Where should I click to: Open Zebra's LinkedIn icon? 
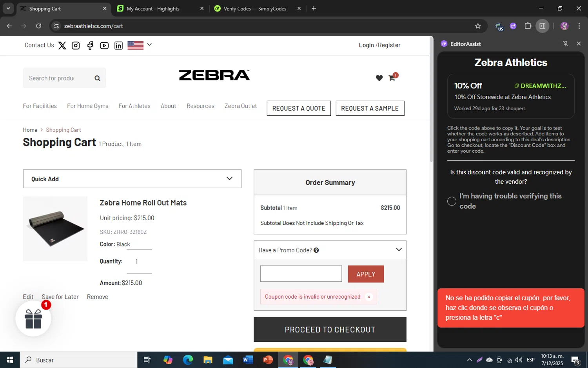118,46
